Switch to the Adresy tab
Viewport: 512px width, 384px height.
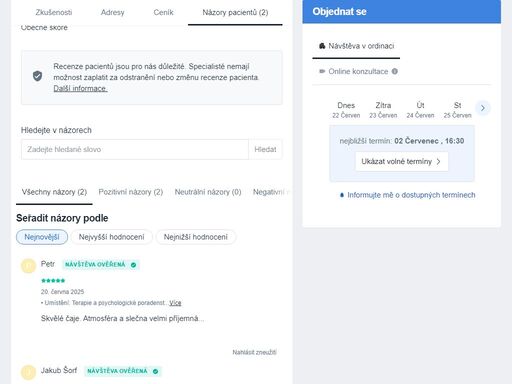coord(112,12)
